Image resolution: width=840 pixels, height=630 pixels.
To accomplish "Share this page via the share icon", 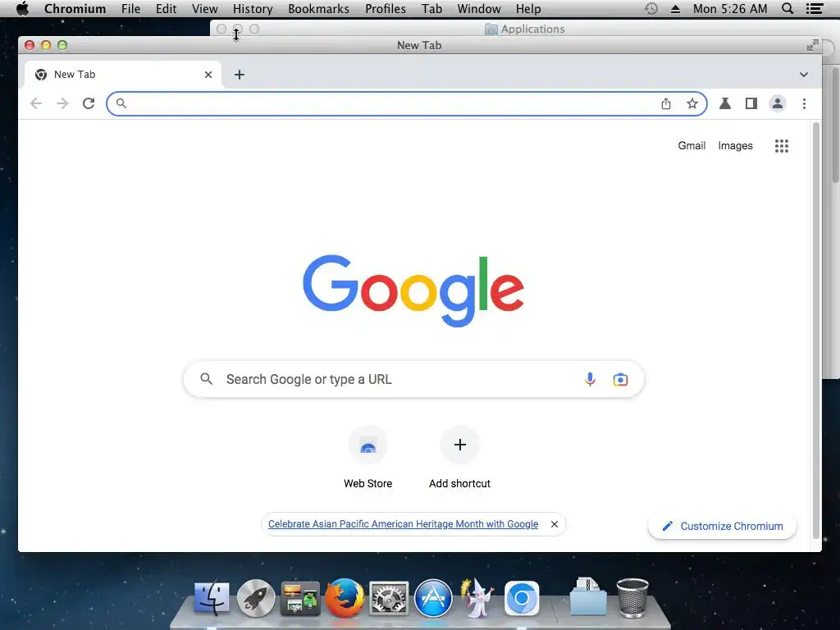I will tap(666, 103).
